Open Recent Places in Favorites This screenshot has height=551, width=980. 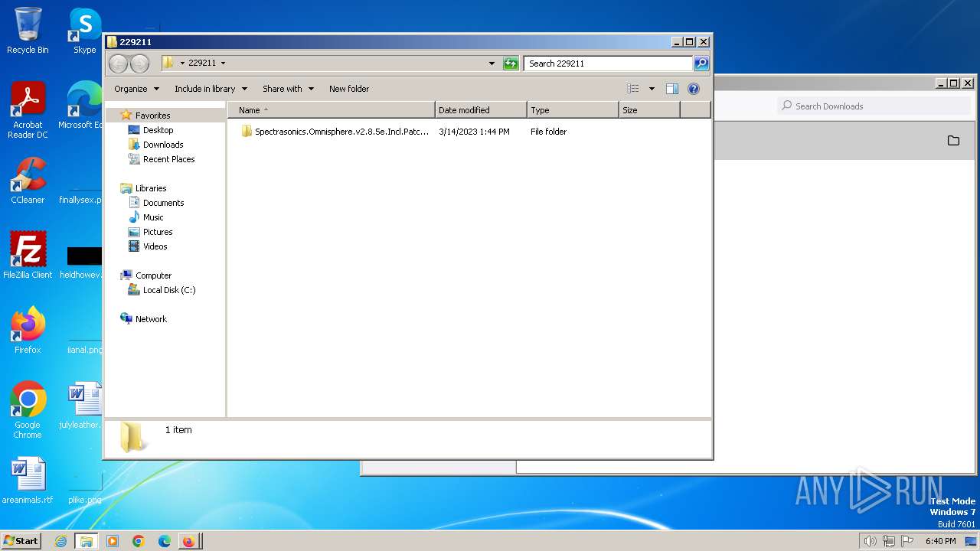pyautogui.click(x=168, y=159)
